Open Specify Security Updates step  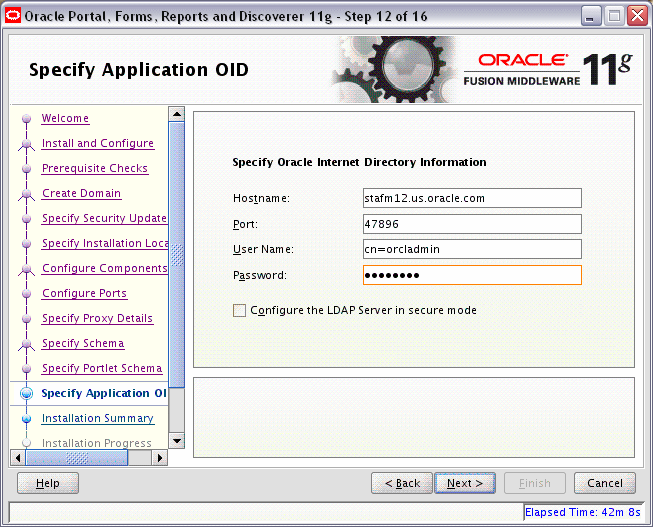pyautogui.click(x=105, y=218)
